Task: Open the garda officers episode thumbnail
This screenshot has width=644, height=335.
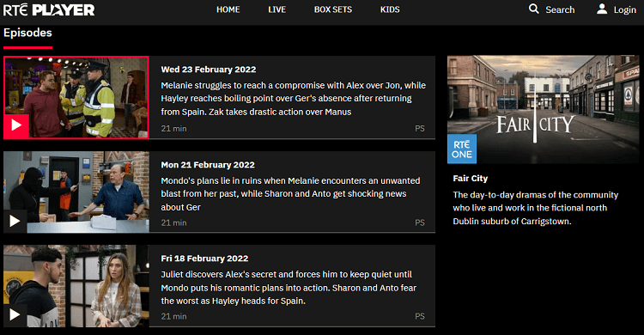Action: tap(76, 97)
